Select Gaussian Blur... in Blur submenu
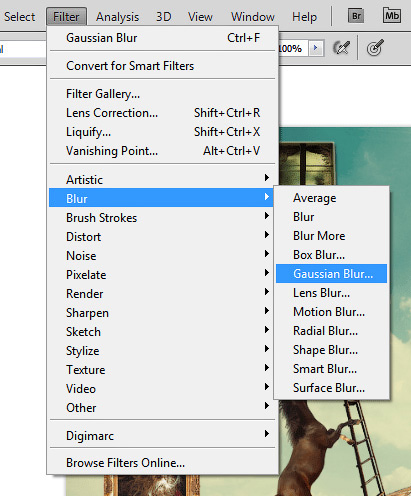Viewport: 411px width, 496px height. pyautogui.click(x=331, y=274)
